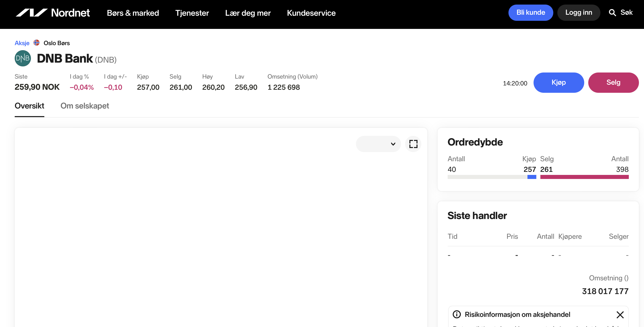The height and width of the screenshot is (327, 644).
Task: Click the Pris column header
Action: tap(512, 237)
